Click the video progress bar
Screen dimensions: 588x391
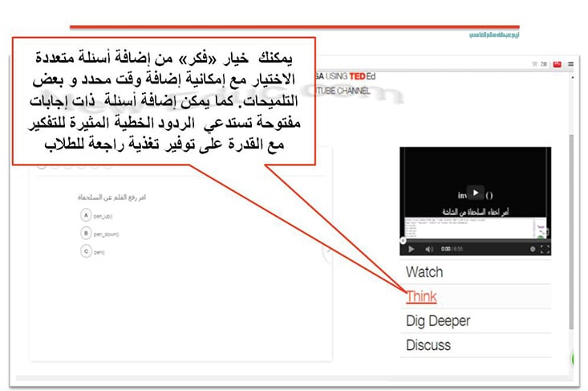[x=475, y=241]
